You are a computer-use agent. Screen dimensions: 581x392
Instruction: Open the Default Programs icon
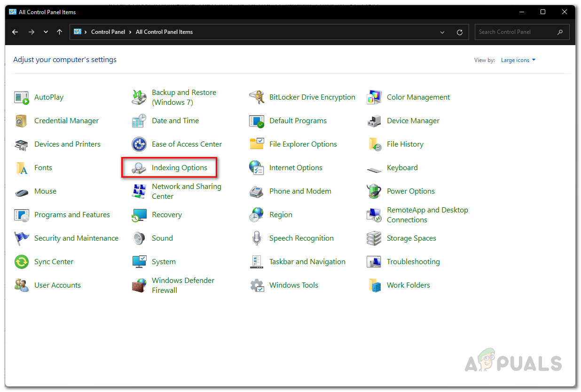(257, 121)
